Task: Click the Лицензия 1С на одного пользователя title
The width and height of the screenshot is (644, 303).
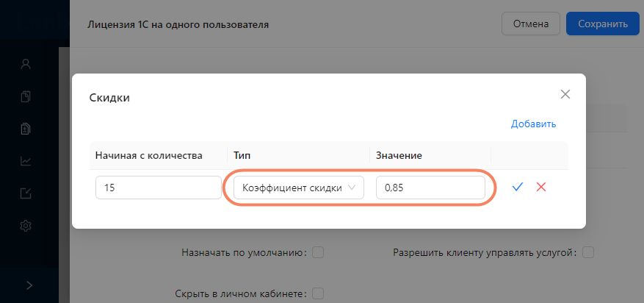Action: coord(178,25)
